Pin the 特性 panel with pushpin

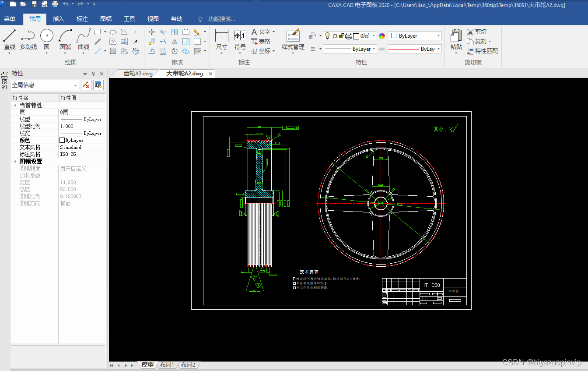click(93, 74)
